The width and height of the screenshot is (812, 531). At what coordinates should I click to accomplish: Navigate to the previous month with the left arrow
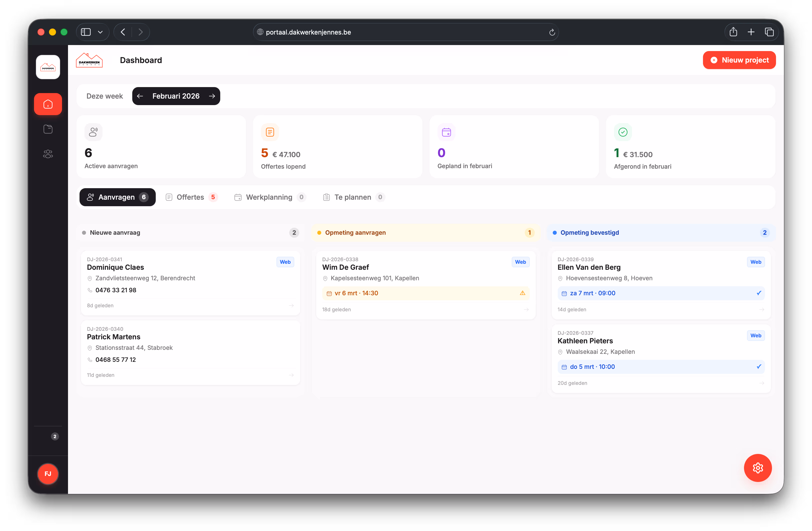coord(140,96)
